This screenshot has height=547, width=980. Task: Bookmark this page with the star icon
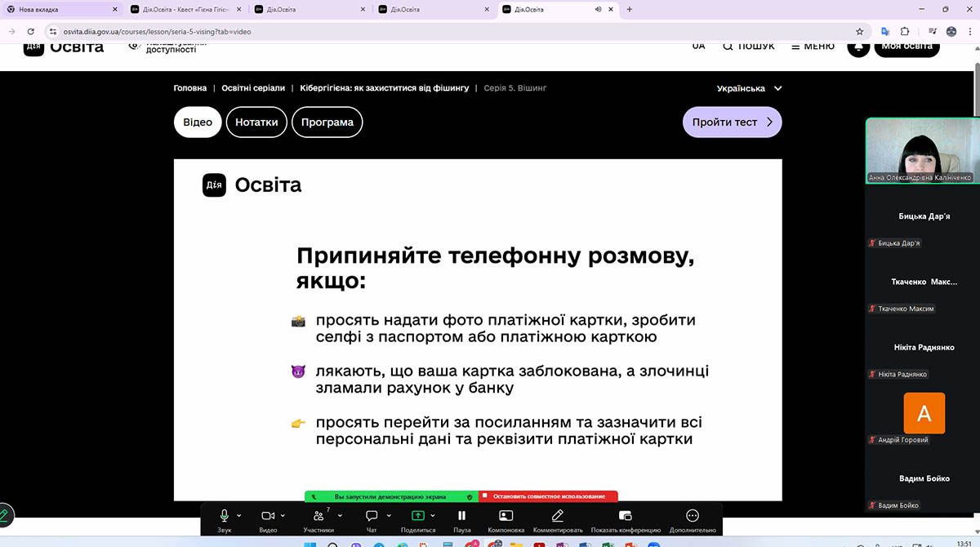click(859, 32)
